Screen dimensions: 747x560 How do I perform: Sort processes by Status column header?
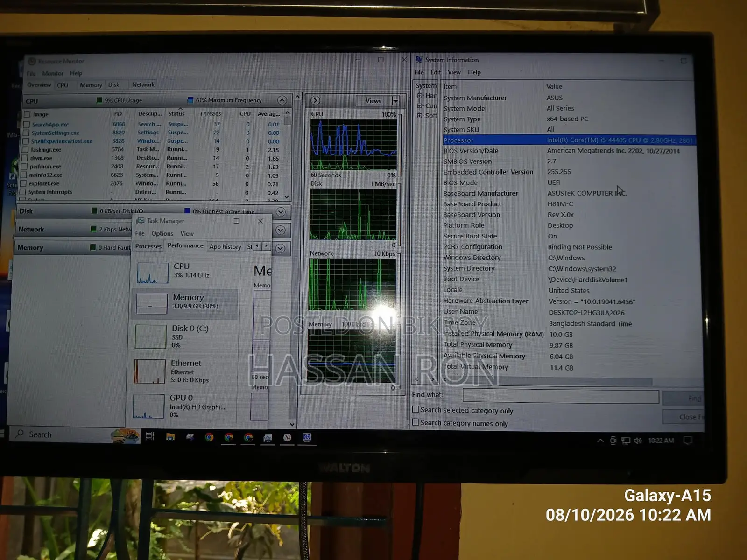pyautogui.click(x=176, y=114)
